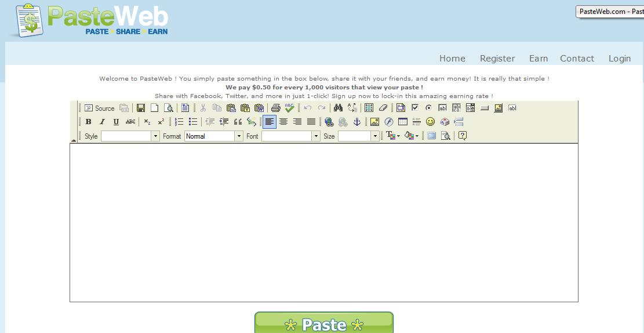Insert a form button from the toolbar
The image size is (644, 333).
point(484,108)
